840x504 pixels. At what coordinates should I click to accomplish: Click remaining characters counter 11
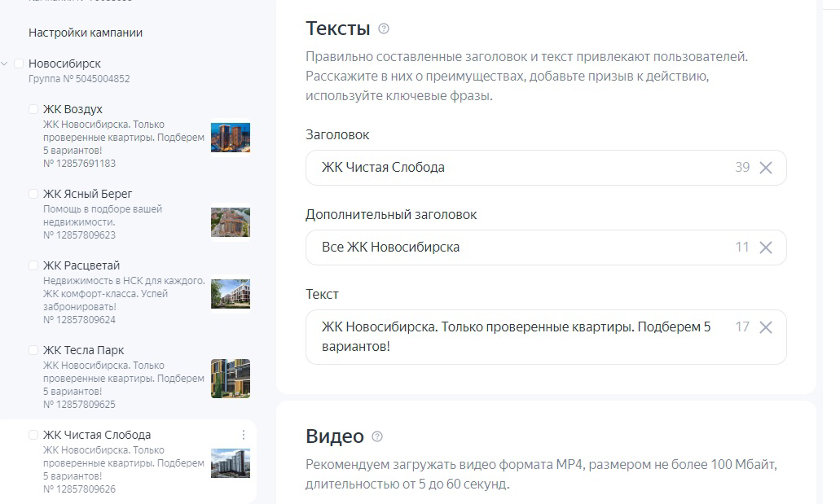742,247
